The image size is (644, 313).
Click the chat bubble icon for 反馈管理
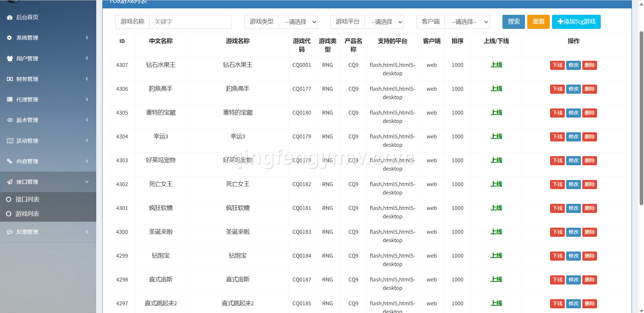[x=10, y=232]
